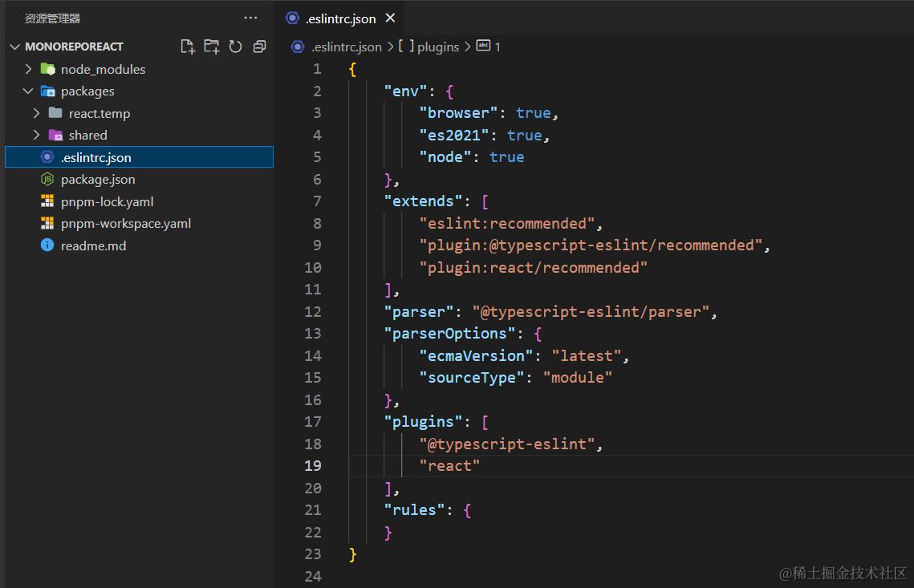Click the "parserOptions" key

449,334
